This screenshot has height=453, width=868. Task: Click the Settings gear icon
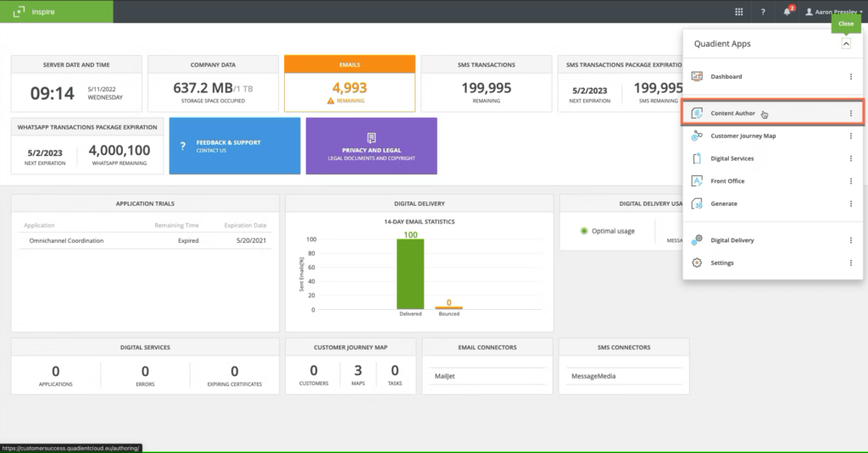coord(697,262)
